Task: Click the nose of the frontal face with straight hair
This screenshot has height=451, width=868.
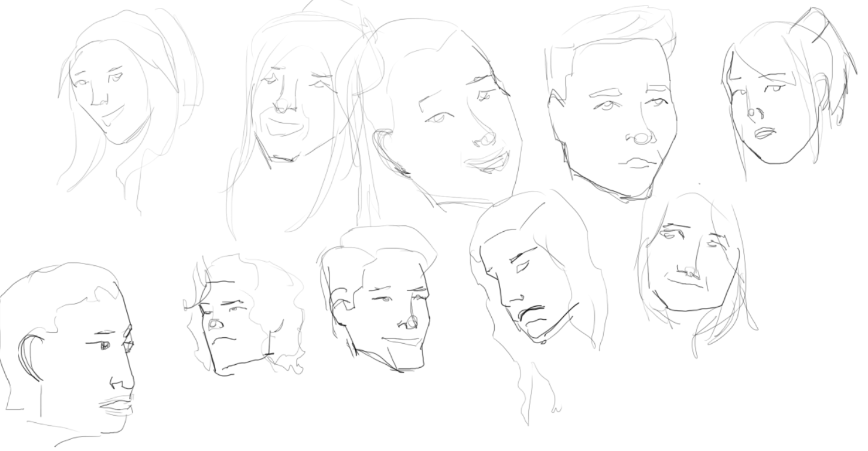Action: [x=690, y=273]
